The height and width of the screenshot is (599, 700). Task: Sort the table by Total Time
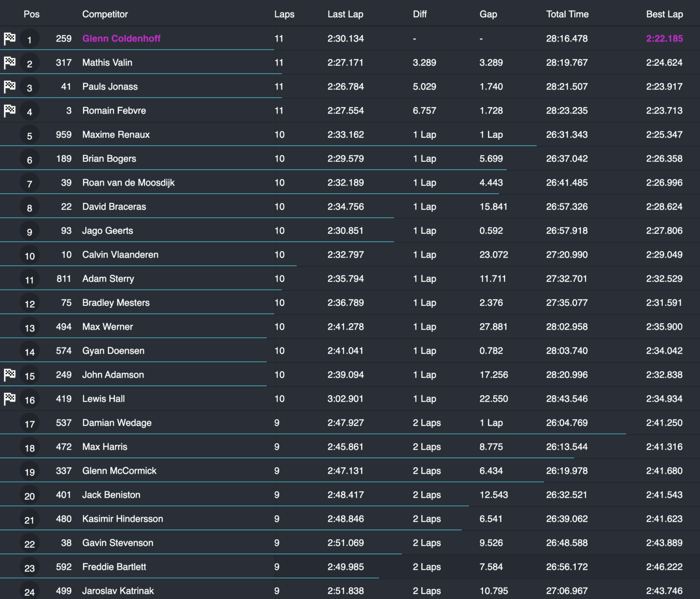point(567,14)
